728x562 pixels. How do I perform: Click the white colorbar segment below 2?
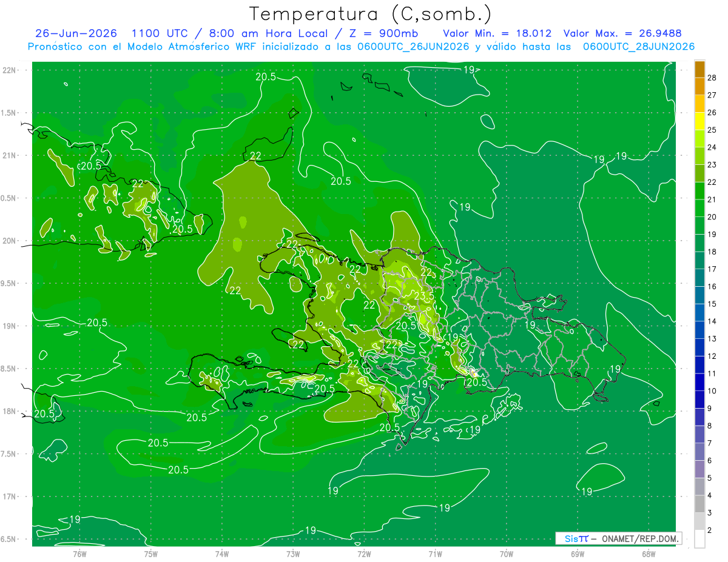(699, 539)
